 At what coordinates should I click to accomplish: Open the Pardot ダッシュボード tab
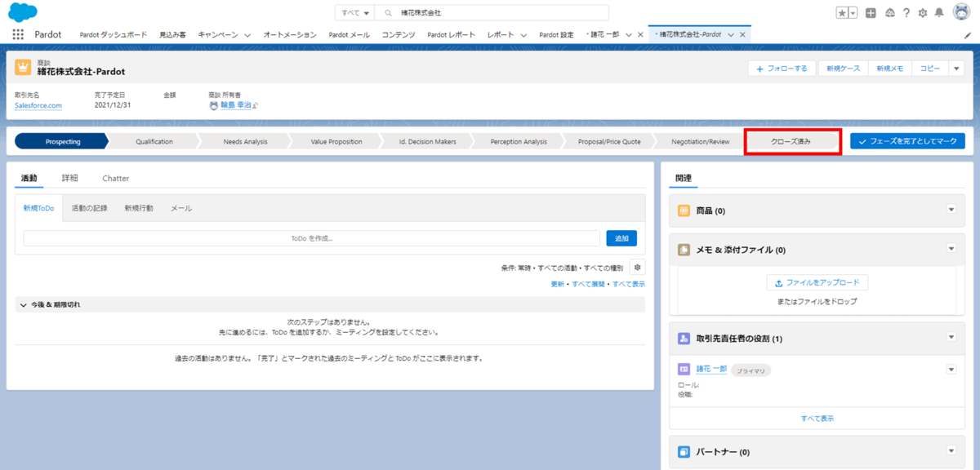114,35
